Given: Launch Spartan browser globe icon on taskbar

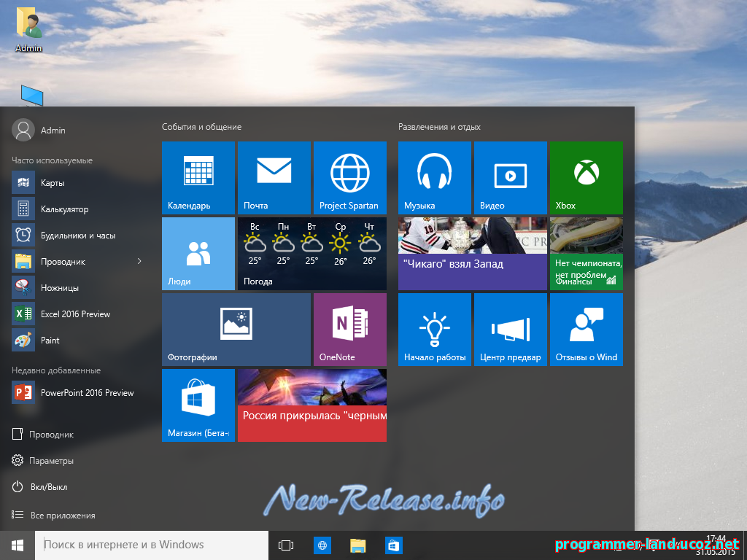Looking at the screenshot, I should [x=322, y=545].
